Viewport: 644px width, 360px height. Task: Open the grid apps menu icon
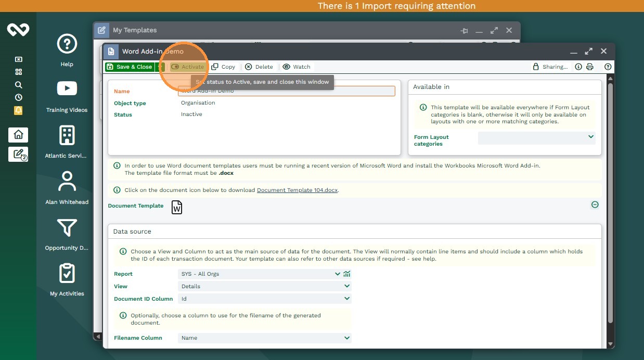(18, 72)
